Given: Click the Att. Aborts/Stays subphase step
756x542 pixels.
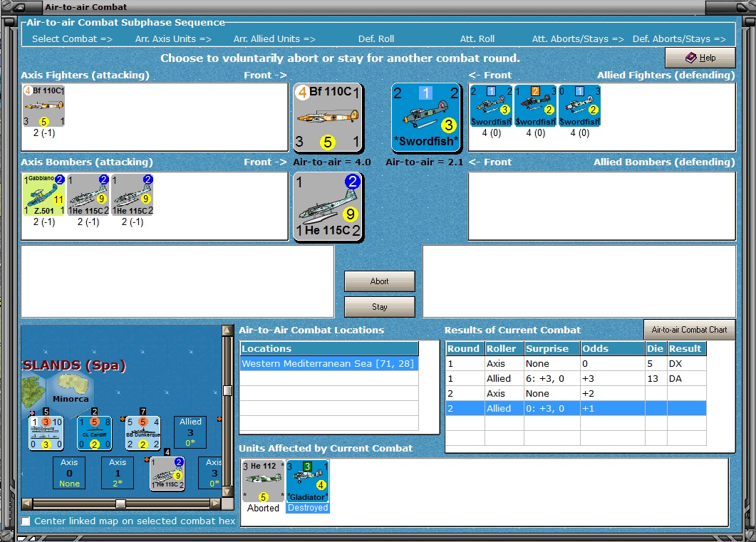Looking at the screenshot, I should pyautogui.click(x=578, y=39).
